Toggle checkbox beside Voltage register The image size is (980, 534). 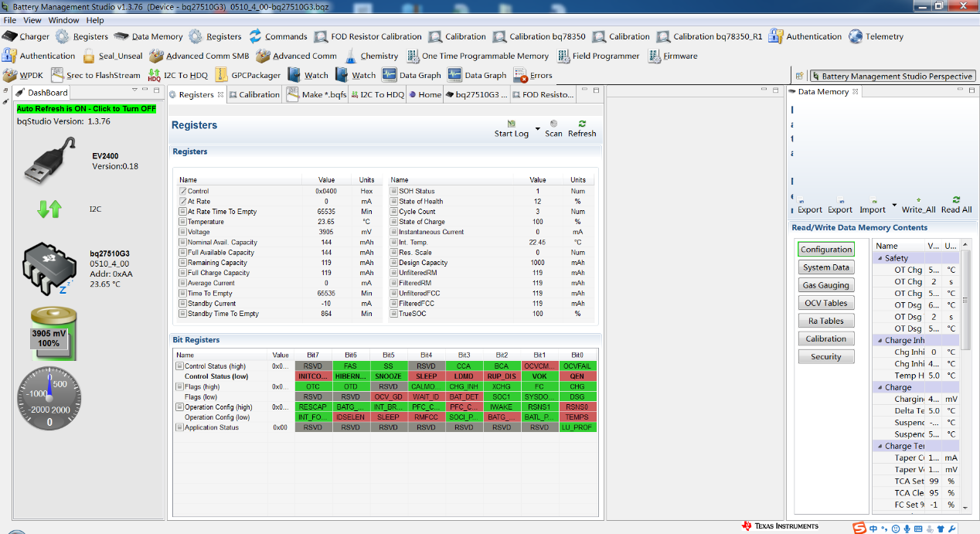[183, 232]
